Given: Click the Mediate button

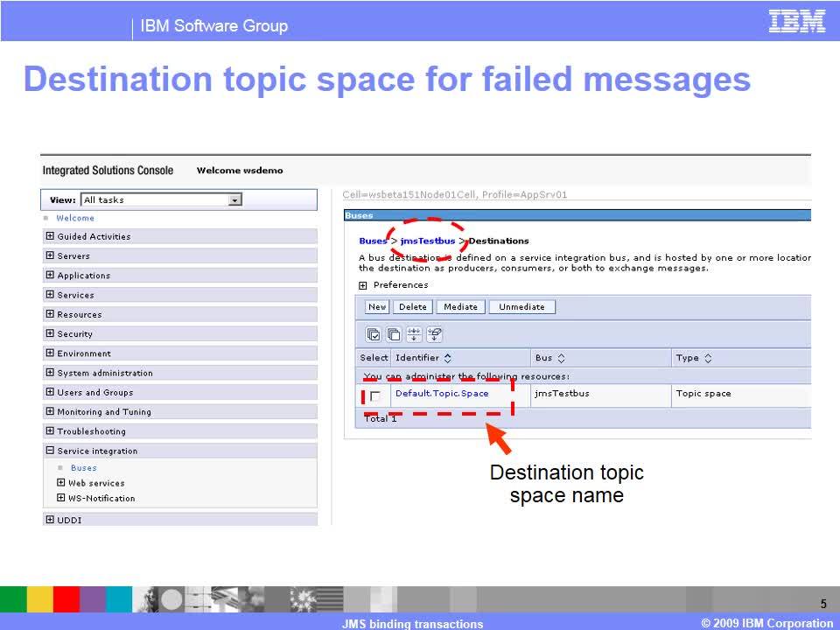Looking at the screenshot, I should click(461, 307).
